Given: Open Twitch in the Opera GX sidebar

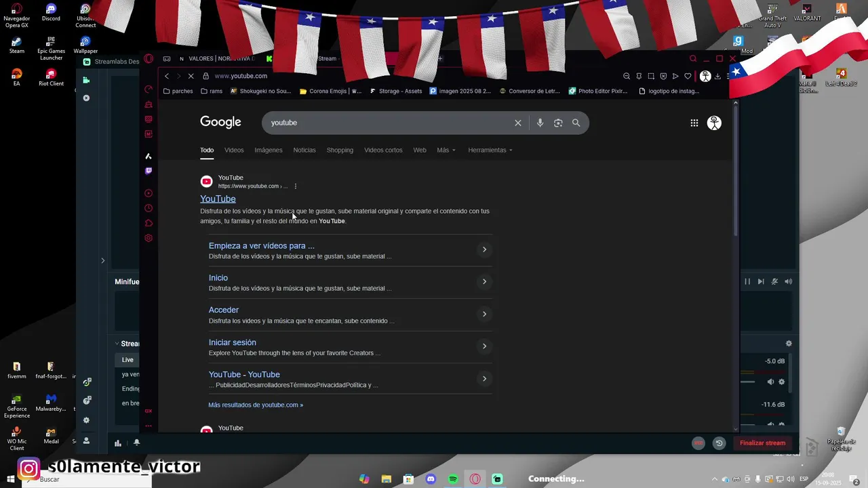Looking at the screenshot, I should (149, 171).
